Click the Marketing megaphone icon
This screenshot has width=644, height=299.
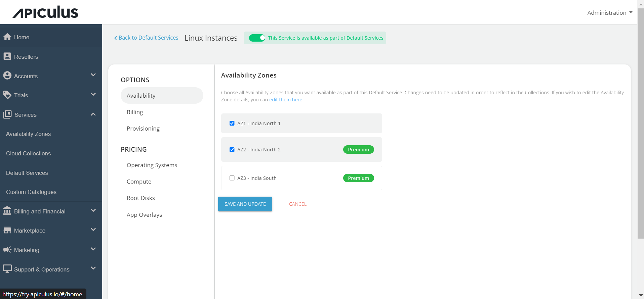[x=7, y=250]
